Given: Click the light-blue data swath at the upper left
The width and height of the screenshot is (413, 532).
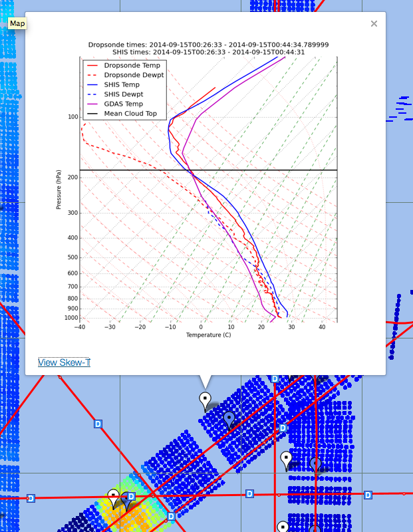Looking at the screenshot, I should (10, 100).
